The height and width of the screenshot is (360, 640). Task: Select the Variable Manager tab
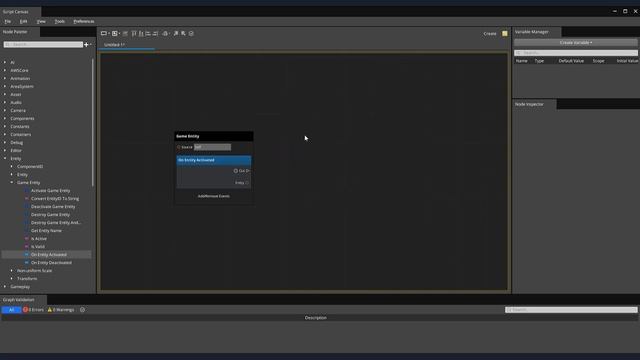(531, 32)
